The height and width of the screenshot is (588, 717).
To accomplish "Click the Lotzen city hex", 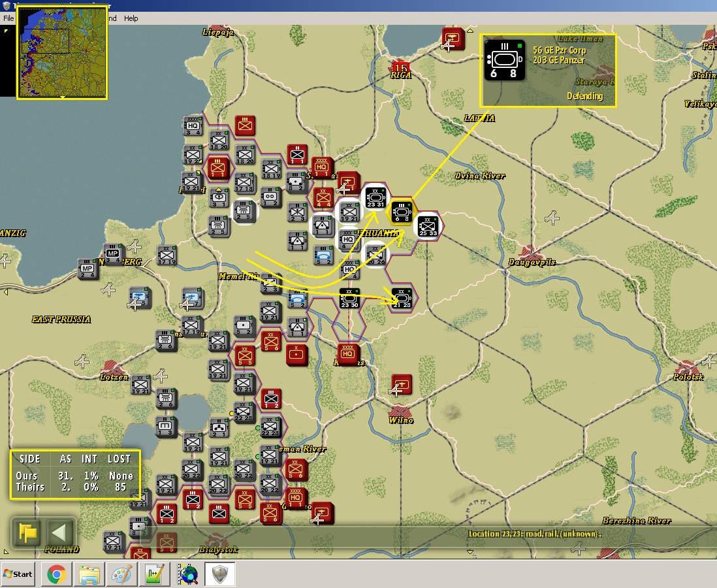I will (113, 367).
